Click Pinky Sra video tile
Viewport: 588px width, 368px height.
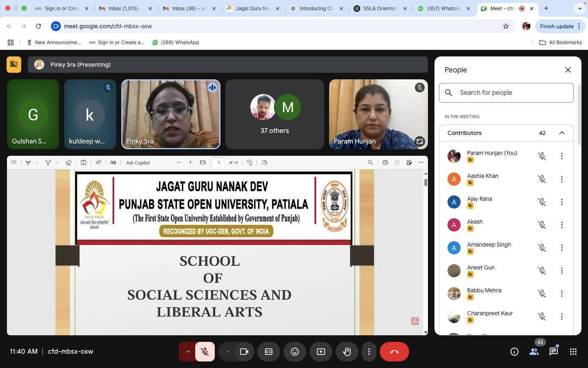click(171, 114)
